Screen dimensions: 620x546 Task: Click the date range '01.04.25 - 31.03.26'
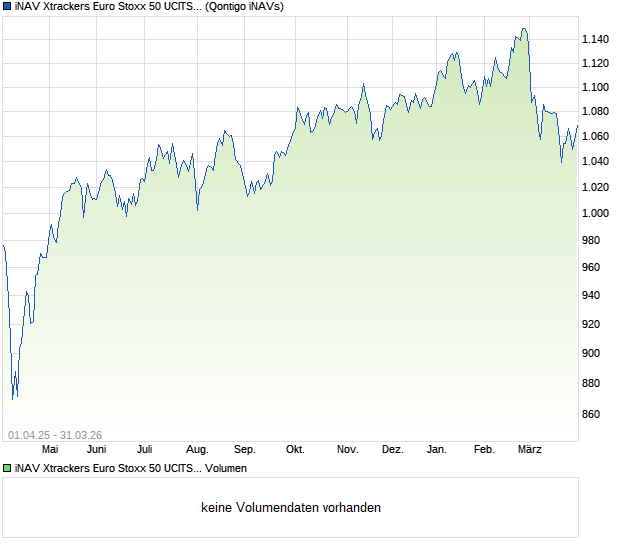[x=55, y=435]
